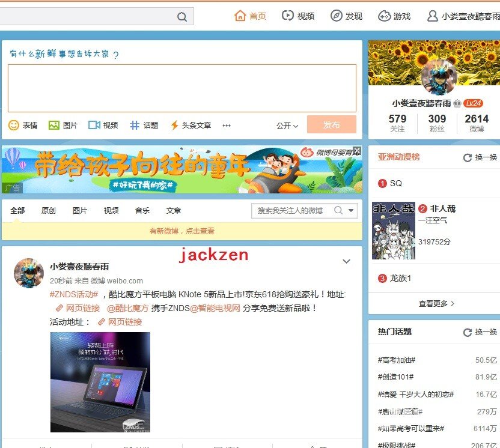Open the @智能电视网 mention
This screenshot has width=500, height=448.
pos(215,308)
